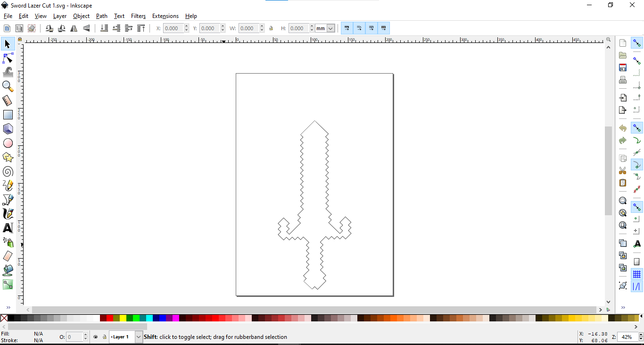Select the Ellipse circle tool
This screenshot has width=644, height=345.
point(8,143)
